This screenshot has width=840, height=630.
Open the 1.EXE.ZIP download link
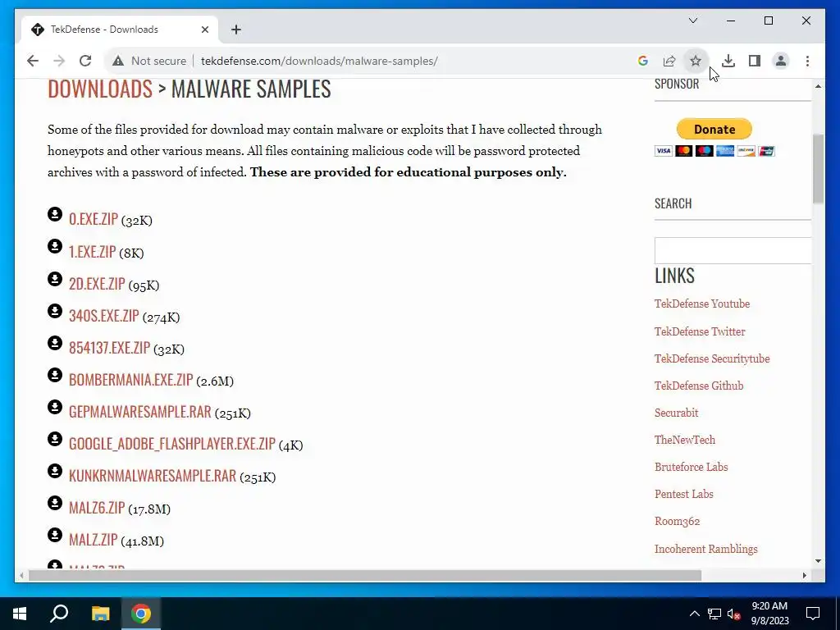click(x=92, y=251)
